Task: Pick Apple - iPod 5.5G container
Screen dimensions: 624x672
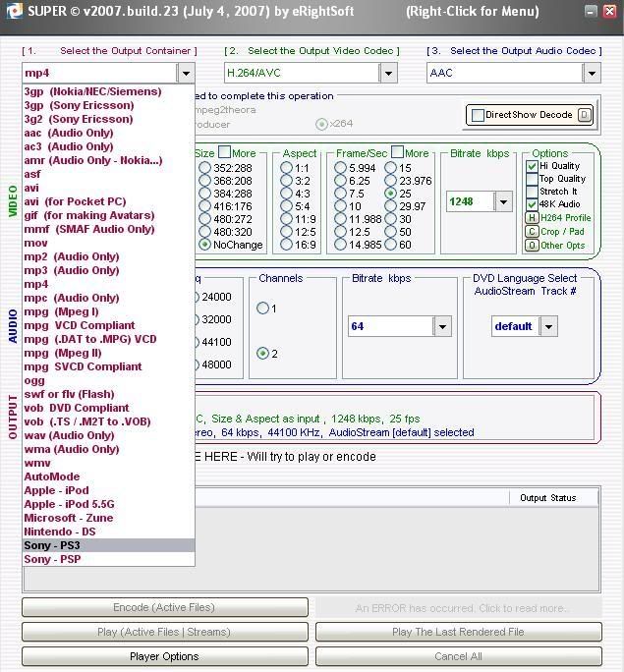Action: 108,504
